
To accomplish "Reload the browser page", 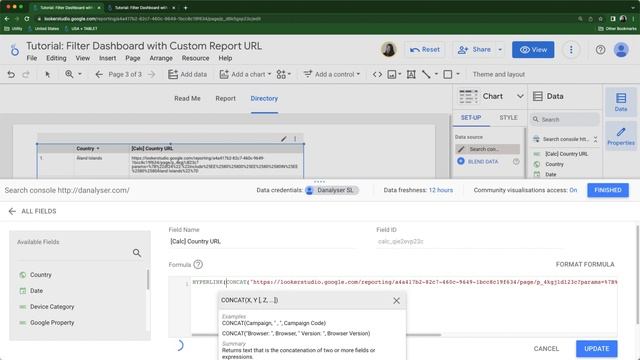I will click(x=27, y=19).
